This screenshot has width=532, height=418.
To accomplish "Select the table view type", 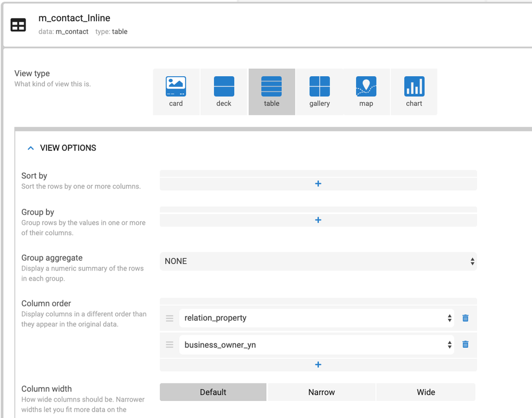I will pyautogui.click(x=272, y=92).
